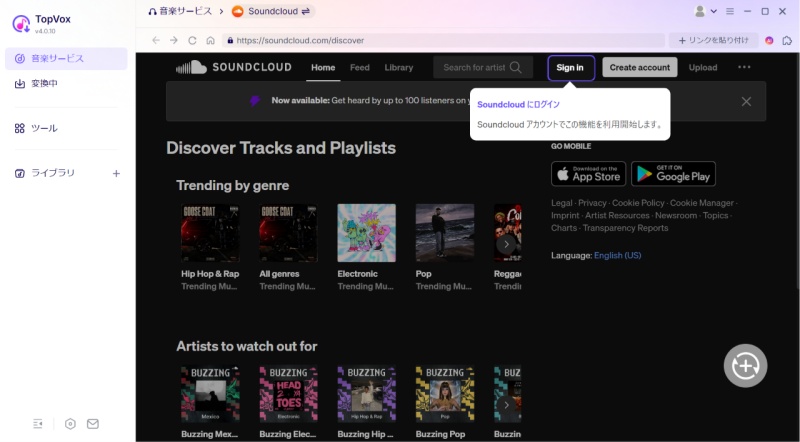
Task: Click the round add-to-convert floating button
Action: point(745,365)
